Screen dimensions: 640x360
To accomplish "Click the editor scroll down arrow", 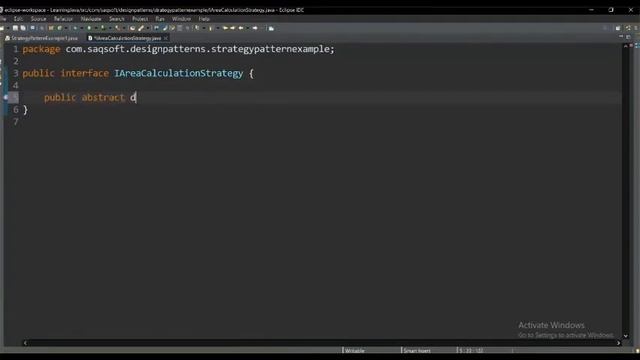I will pyautogui.click(x=625, y=336).
